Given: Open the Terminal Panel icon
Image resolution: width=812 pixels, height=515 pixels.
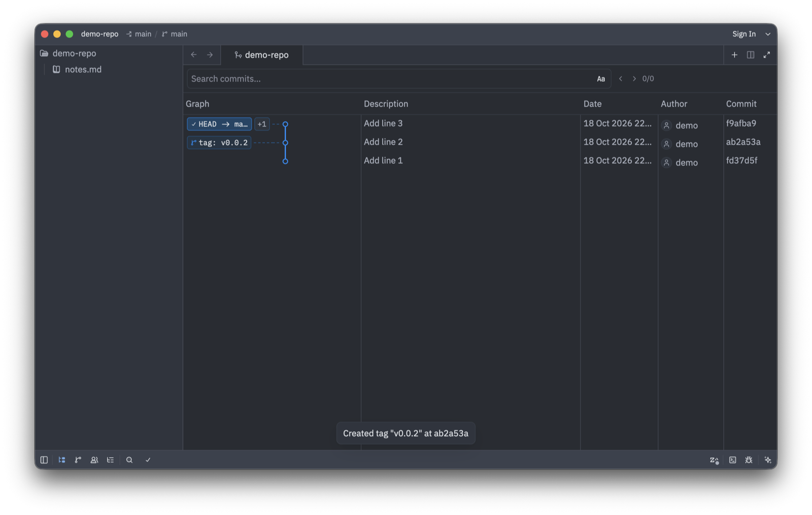Looking at the screenshot, I should point(732,460).
